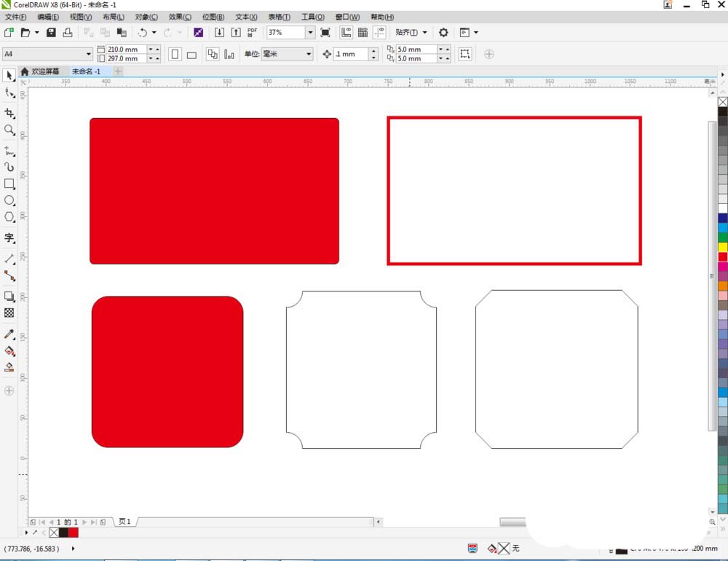Open the zoom level 37% dropdown
728x561 pixels.
(310, 33)
